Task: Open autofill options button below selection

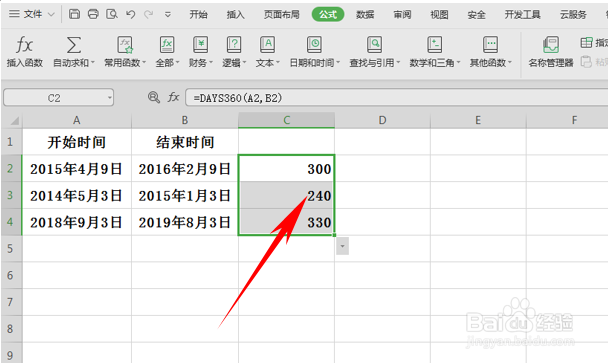Action: click(342, 246)
